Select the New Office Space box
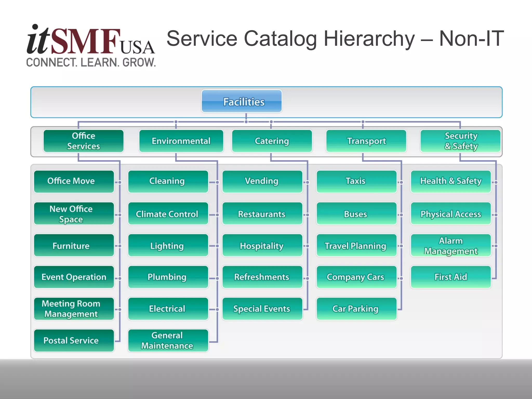The height and width of the screenshot is (399, 532). tap(74, 214)
